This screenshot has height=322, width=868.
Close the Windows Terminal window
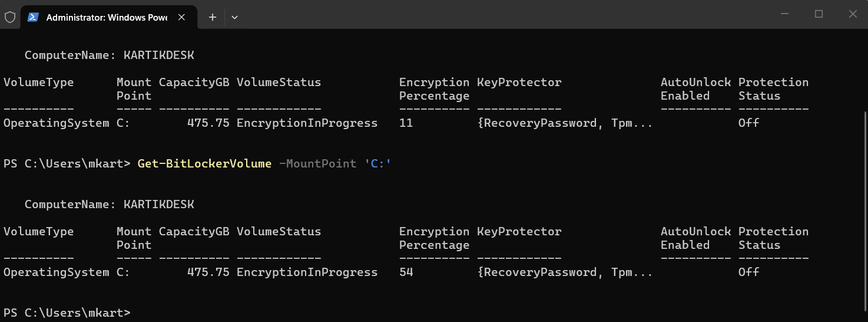(852, 14)
